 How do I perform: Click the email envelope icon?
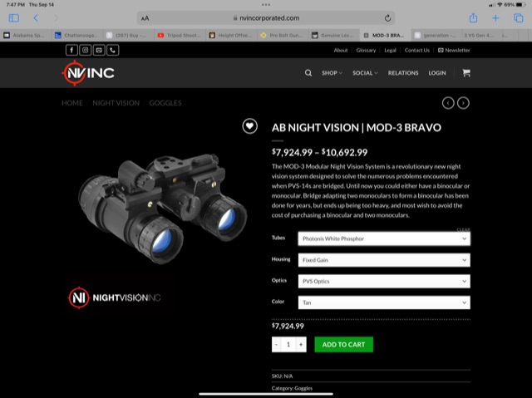coord(99,50)
